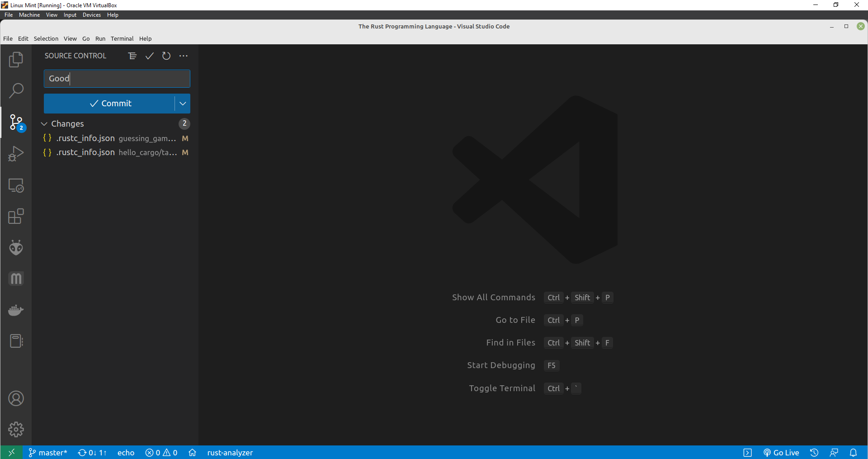Open the Manage gear menu
The height and width of the screenshot is (459, 868).
tap(16, 429)
